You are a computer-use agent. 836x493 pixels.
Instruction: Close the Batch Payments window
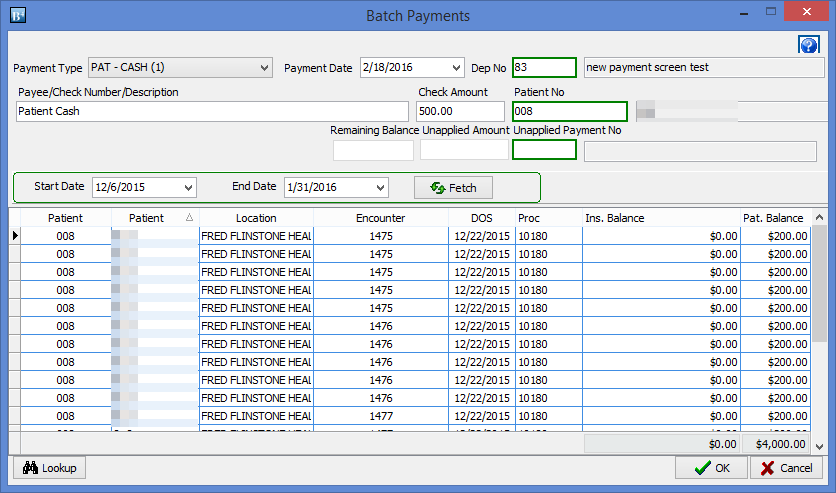click(806, 12)
